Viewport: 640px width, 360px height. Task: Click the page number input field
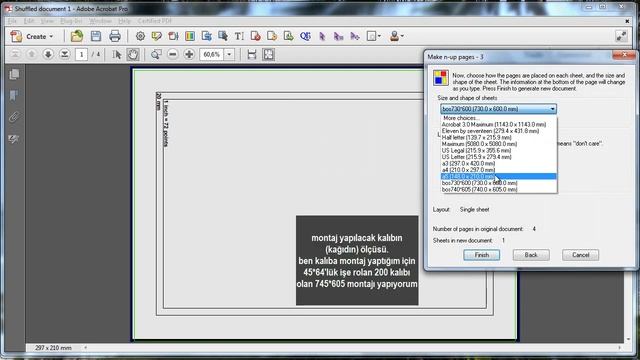[81, 54]
